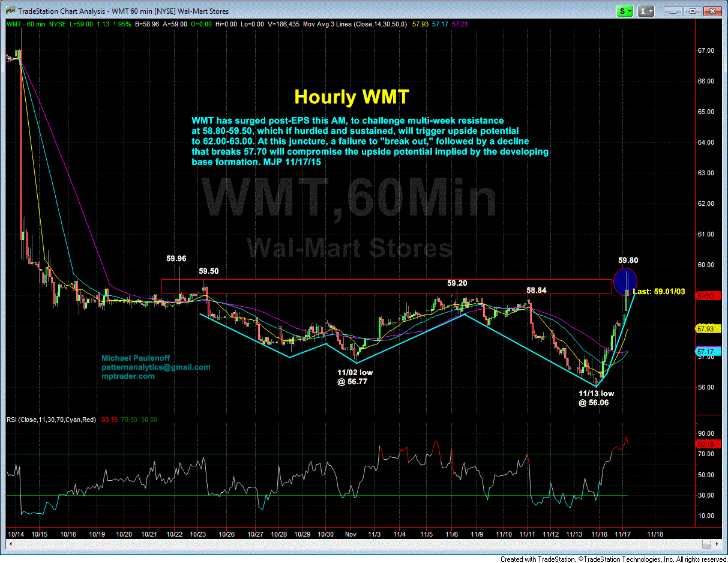Click the 63.00 price axis label
Screen dimensions: 728x563
(705, 173)
